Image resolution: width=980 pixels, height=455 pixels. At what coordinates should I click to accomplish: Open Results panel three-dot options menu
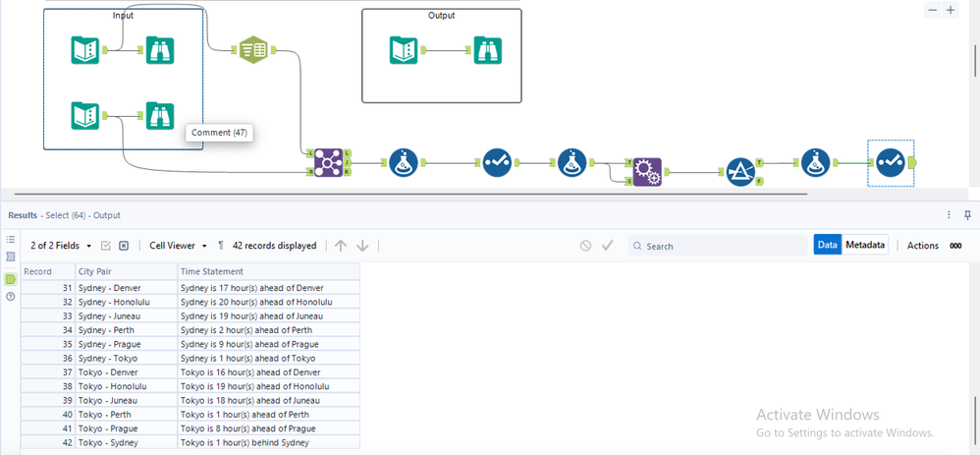(x=950, y=215)
